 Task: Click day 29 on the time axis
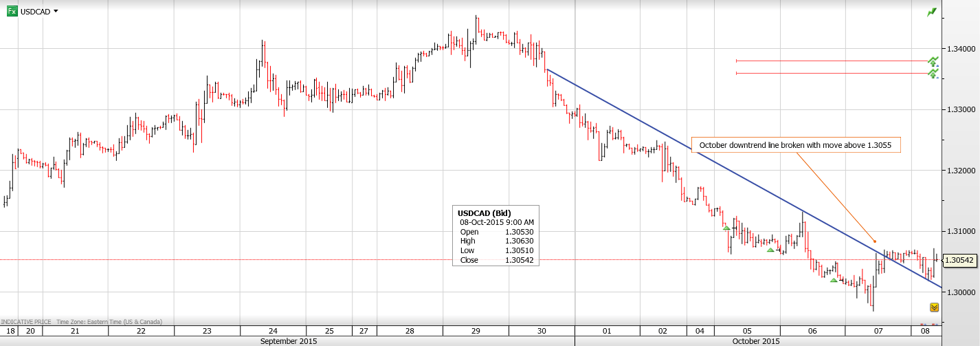tap(476, 331)
